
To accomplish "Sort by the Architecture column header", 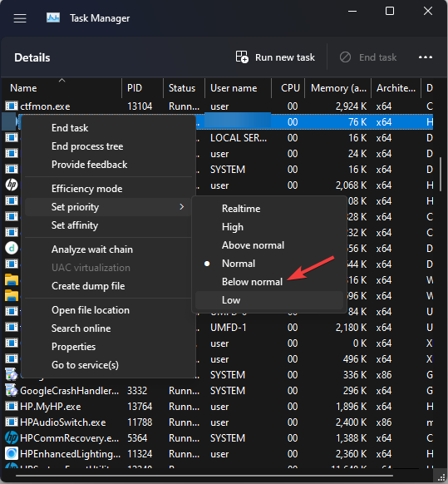I will click(396, 88).
